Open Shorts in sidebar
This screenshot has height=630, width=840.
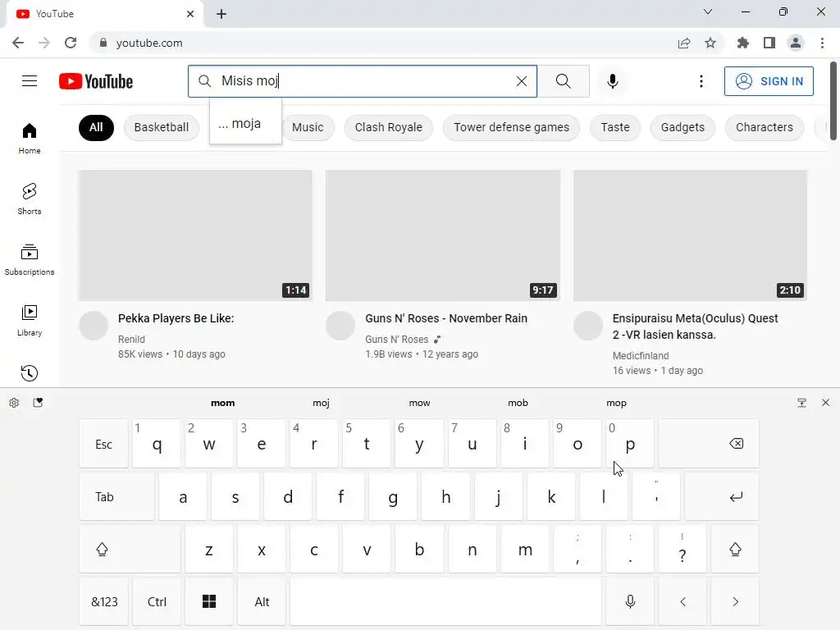(x=30, y=199)
